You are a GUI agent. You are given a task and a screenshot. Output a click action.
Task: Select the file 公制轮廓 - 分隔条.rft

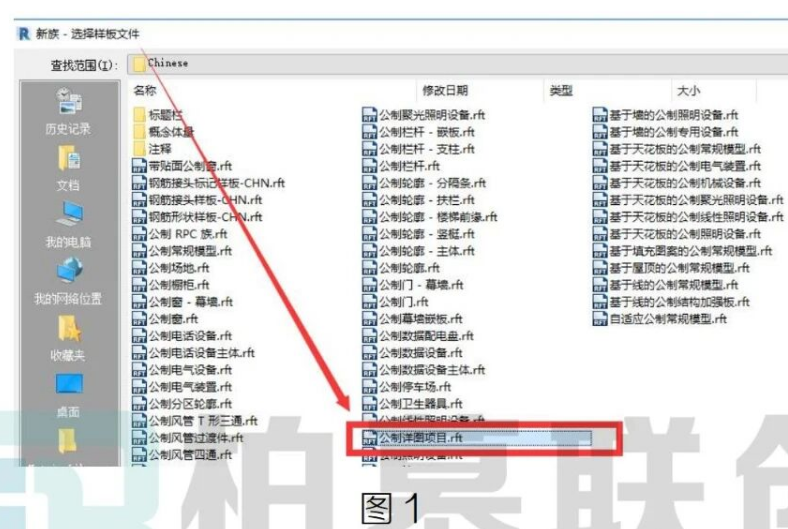(424, 183)
